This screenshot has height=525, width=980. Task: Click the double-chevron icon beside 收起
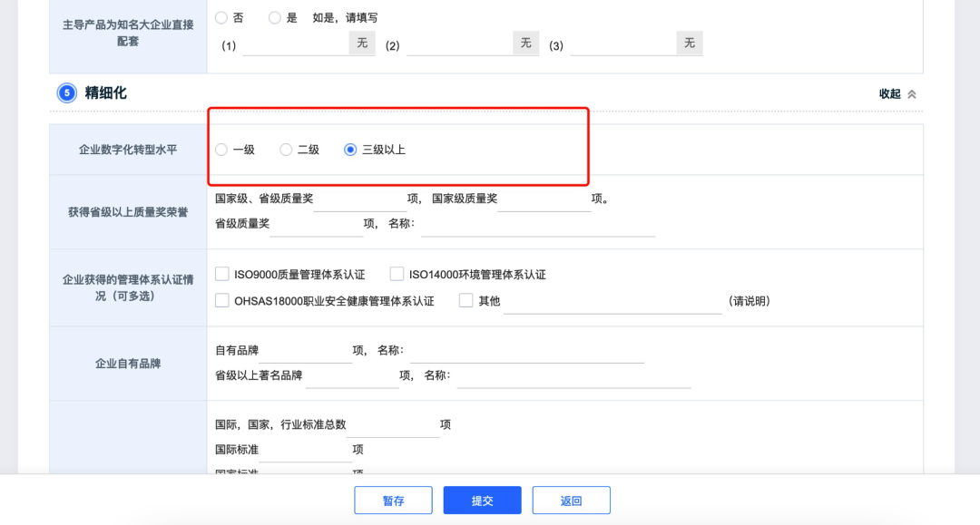click(x=912, y=94)
